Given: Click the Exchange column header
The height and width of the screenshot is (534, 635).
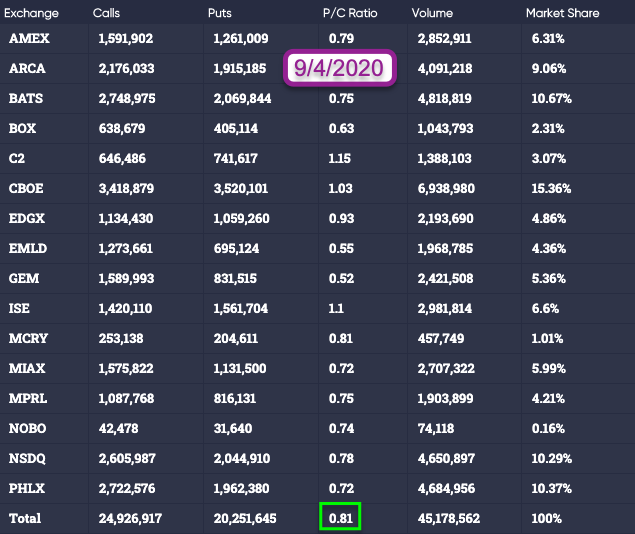Looking at the screenshot, I should (31, 13).
